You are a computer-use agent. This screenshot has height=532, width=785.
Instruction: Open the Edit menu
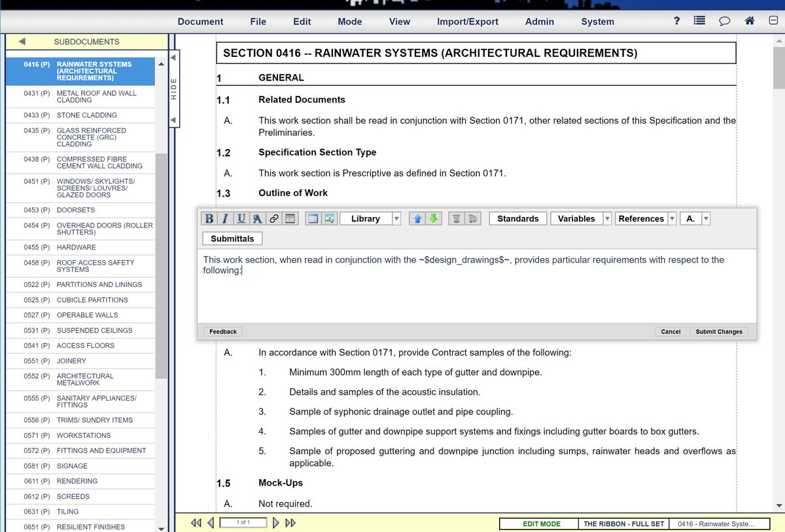(x=302, y=22)
